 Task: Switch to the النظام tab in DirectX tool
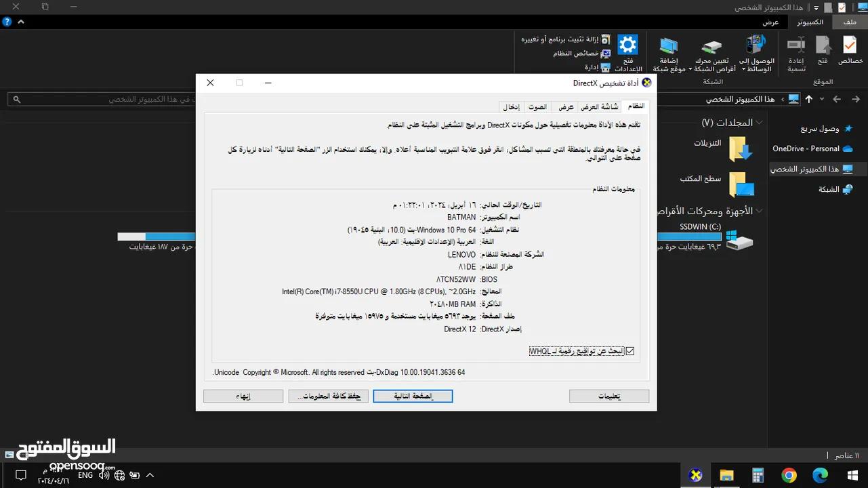point(636,106)
